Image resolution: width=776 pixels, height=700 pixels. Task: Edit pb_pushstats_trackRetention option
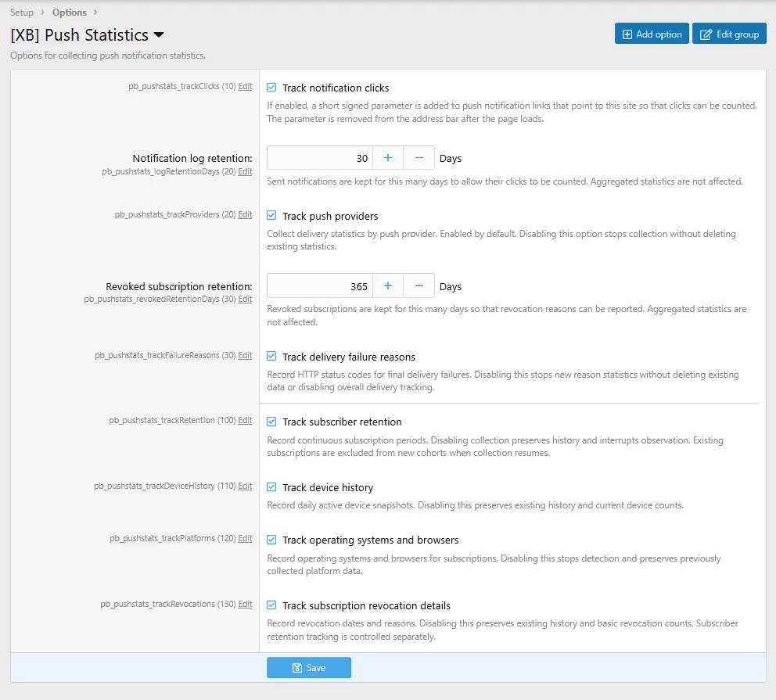245,420
